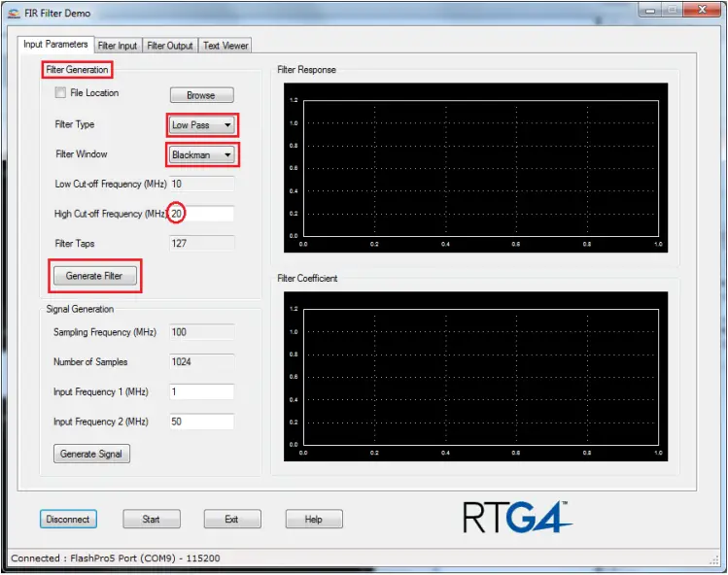Open the Filter Window Blackman dropdown
The height and width of the screenshot is (575, 728).
202,154
